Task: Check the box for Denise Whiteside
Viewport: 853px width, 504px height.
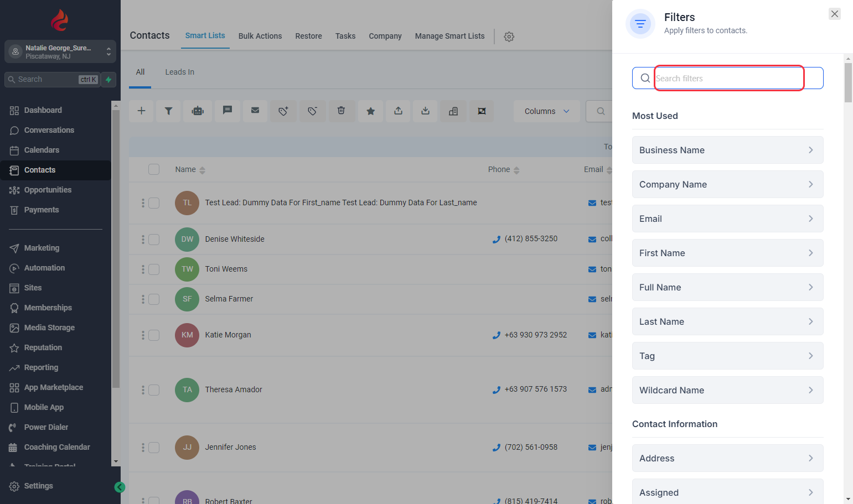Action: (x=154, y=240)
